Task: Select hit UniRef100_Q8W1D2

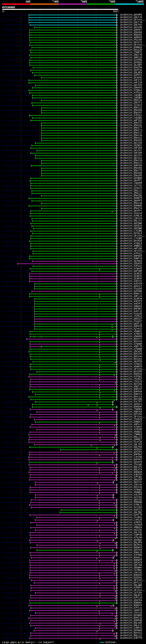Action: (x=131, y=306)
